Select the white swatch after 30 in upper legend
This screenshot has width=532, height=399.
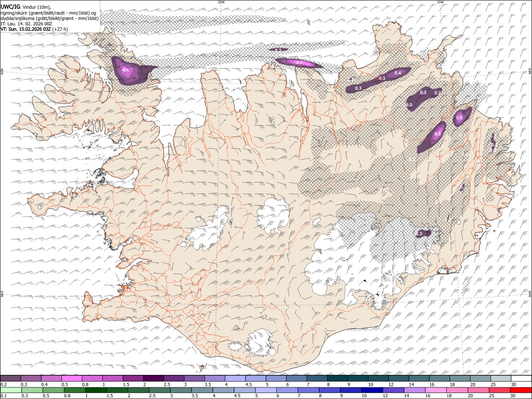click(x=522, y=379)
